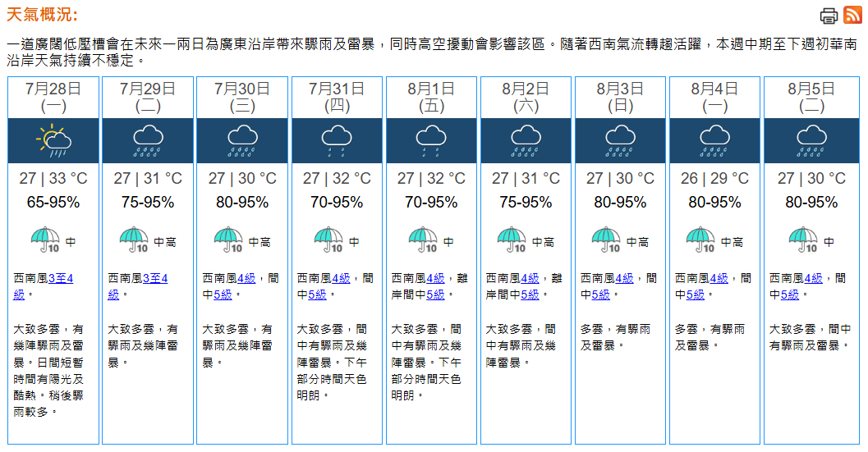
Task: Click the umbrella rain probability icon for 7月28日
Action: (x=45, y=240)
